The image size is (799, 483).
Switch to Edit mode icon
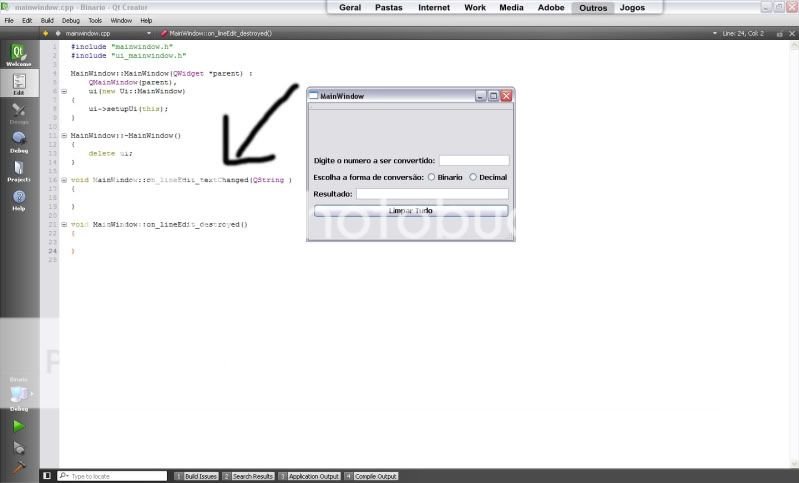pos(18,83)
